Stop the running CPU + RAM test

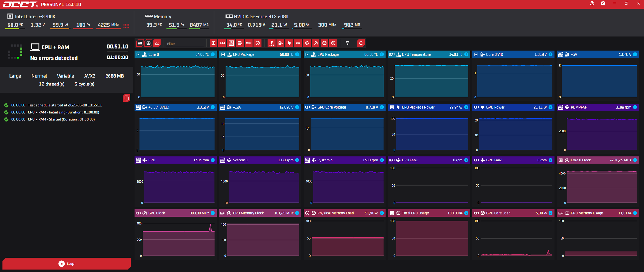(67, 264)
